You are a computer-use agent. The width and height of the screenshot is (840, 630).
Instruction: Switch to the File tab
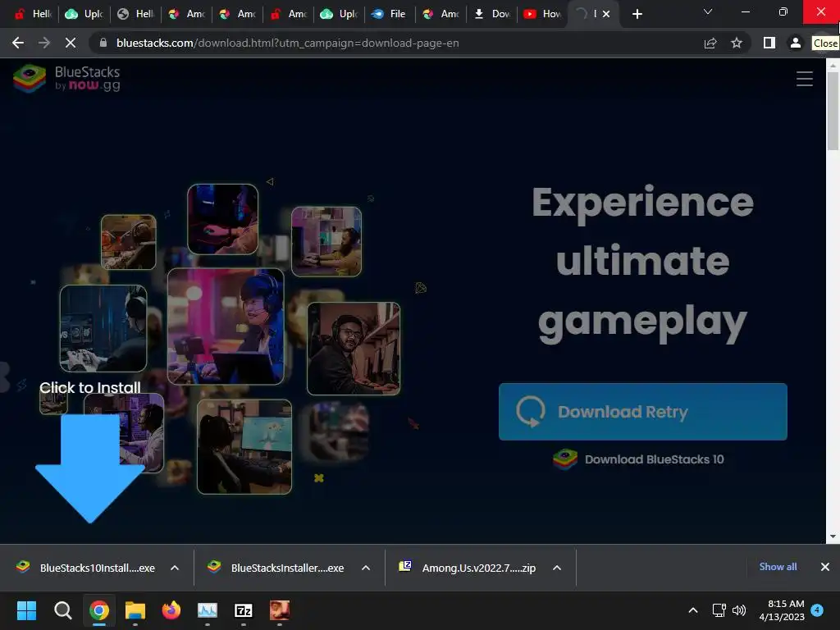coord(390,14)
